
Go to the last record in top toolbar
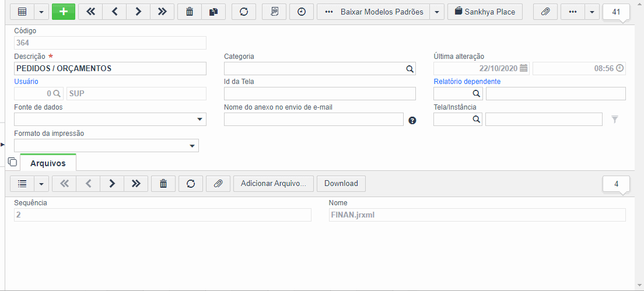tap(162, 12)
